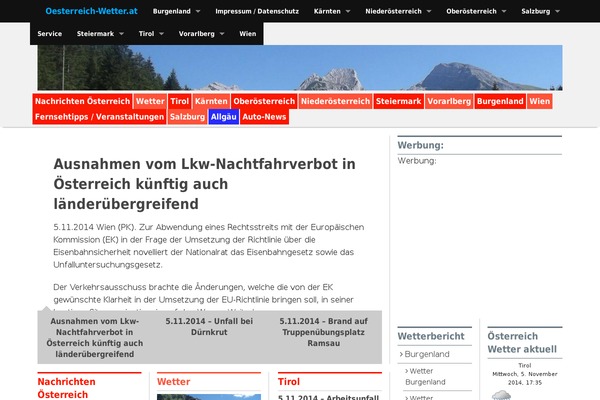Open Burgenland in the Wetterbericht list
The width and height of the screenshot is (600, 400).
coord(427,354)
